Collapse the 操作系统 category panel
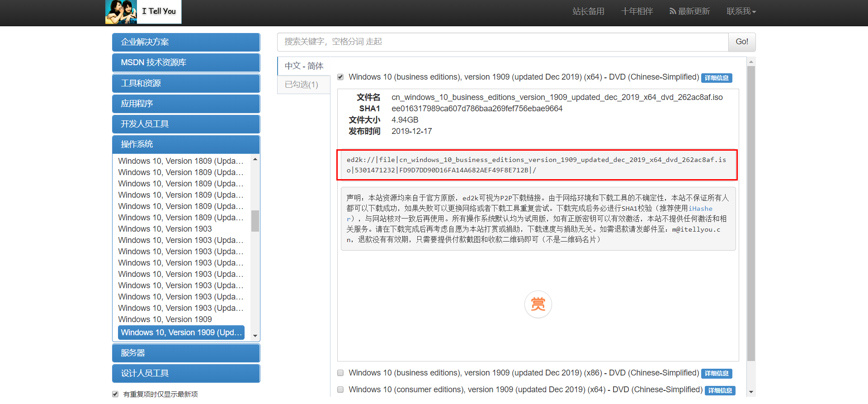 click(186, 144)
